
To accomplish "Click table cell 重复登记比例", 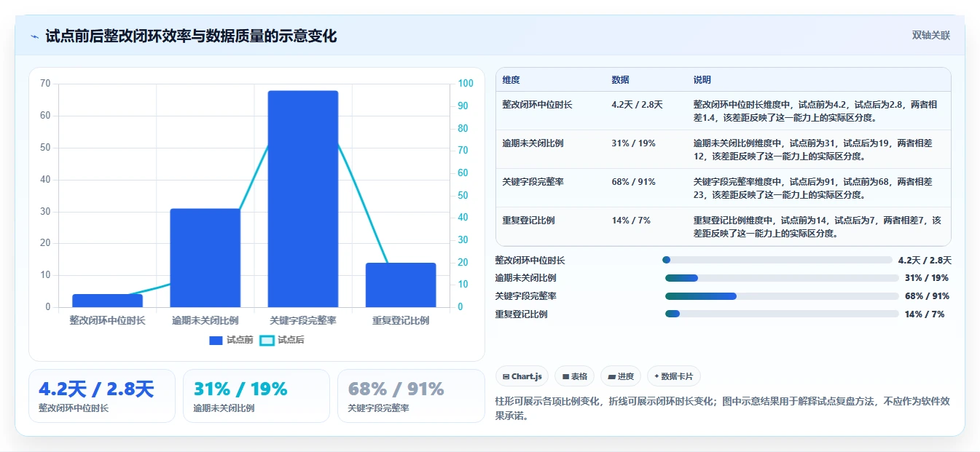I will 528,221.
